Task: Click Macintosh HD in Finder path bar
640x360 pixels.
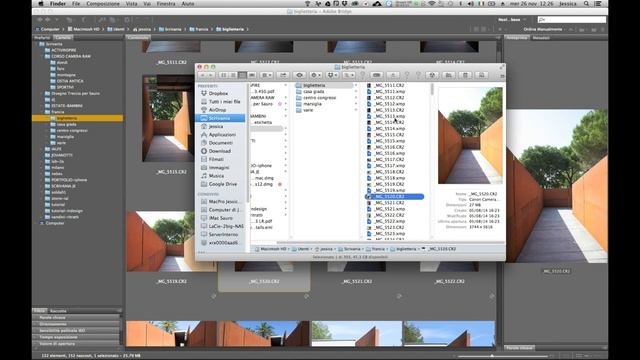Action: coord(273,249)
